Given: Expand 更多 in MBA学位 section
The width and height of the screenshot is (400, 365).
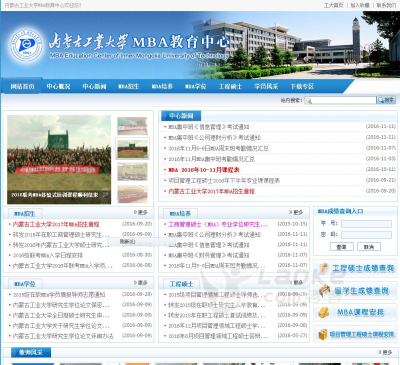Looking at the screenshot, I should [x=141, y=283].
